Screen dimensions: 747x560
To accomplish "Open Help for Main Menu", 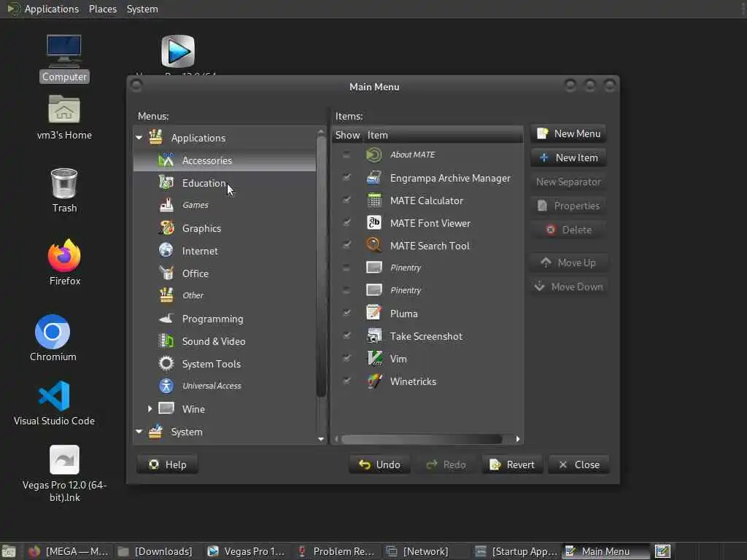I will coord(167,464).
